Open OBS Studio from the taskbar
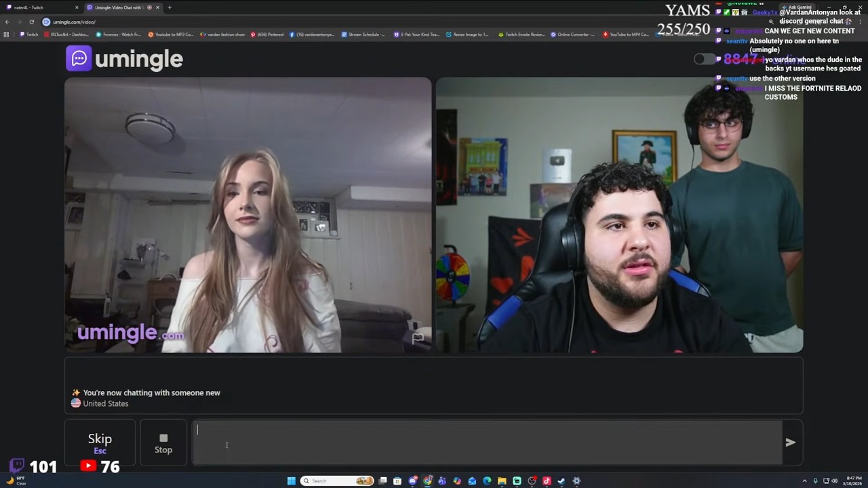This screenshot has width=868, height=488. (x=532, y=481)
